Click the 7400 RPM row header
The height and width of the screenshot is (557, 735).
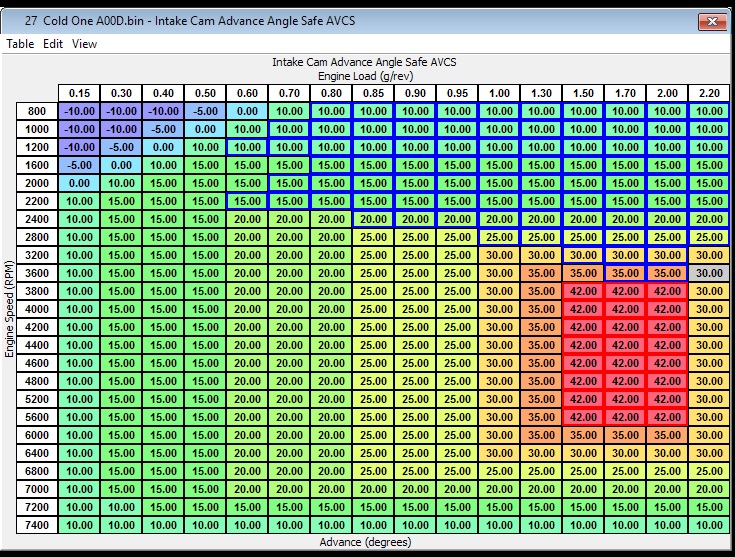coord(37,524)
